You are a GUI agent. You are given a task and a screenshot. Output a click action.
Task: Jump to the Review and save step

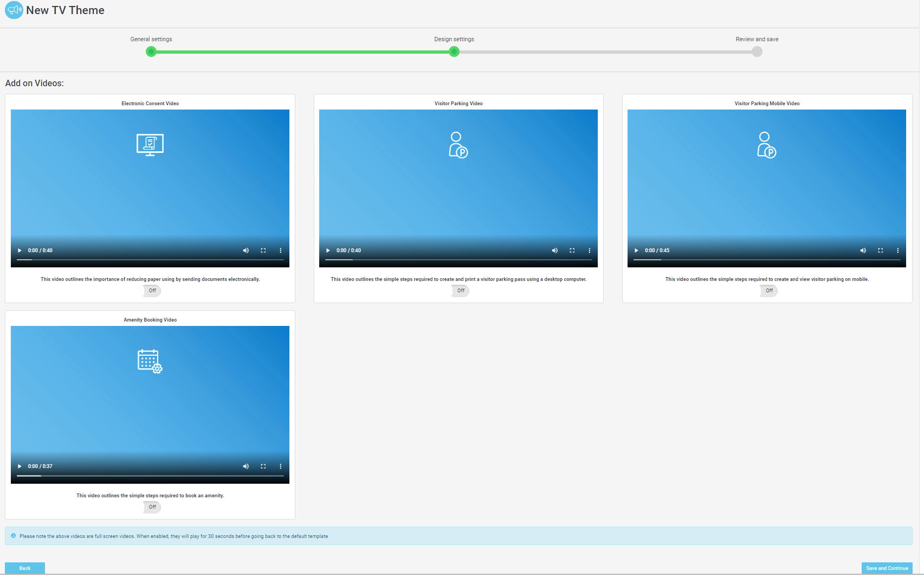pos(757,52)
